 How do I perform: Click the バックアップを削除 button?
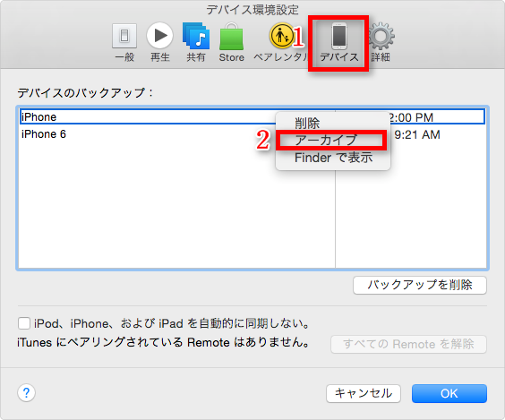[420, 285]
